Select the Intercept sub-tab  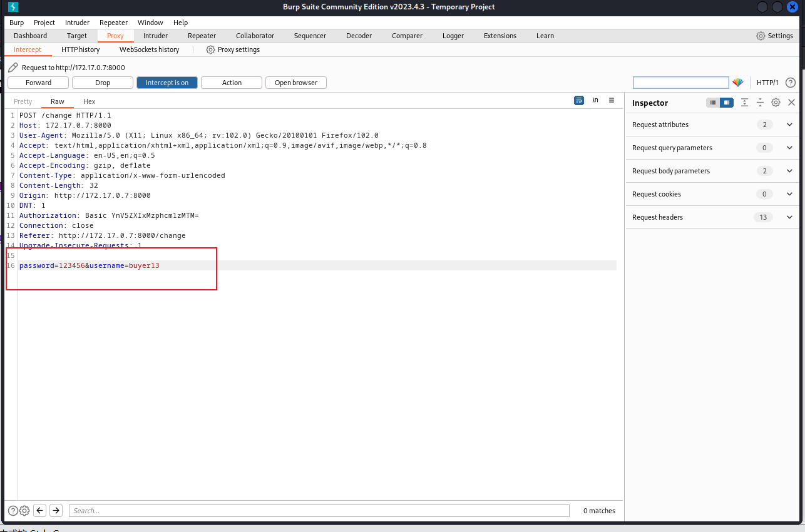[x=28, y=49]
